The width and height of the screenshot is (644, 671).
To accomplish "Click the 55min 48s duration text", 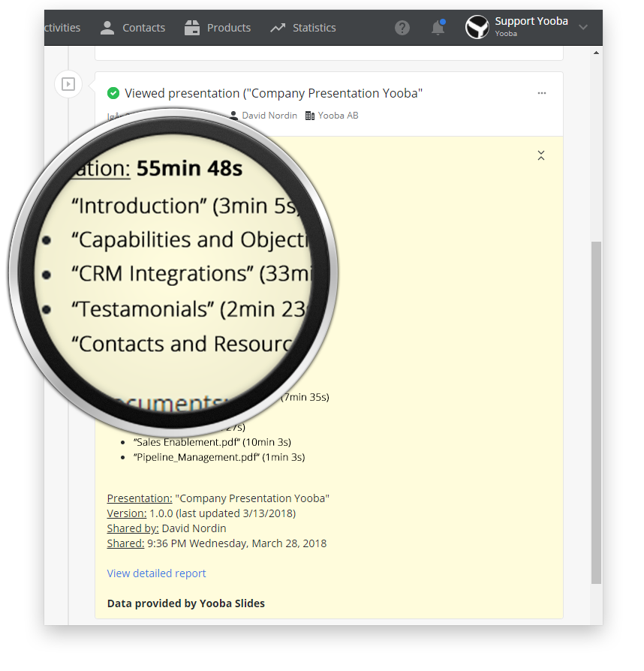I will point(189,168).
